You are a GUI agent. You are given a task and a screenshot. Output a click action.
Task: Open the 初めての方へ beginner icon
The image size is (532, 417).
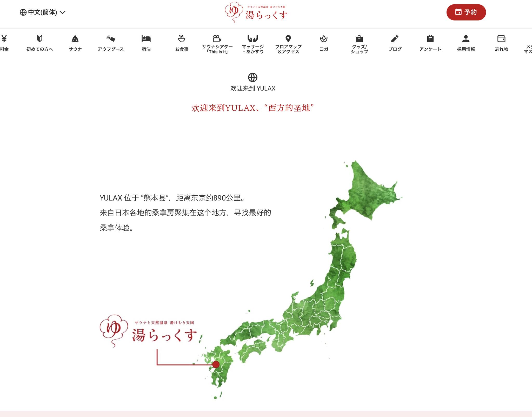tap(39, 39)
